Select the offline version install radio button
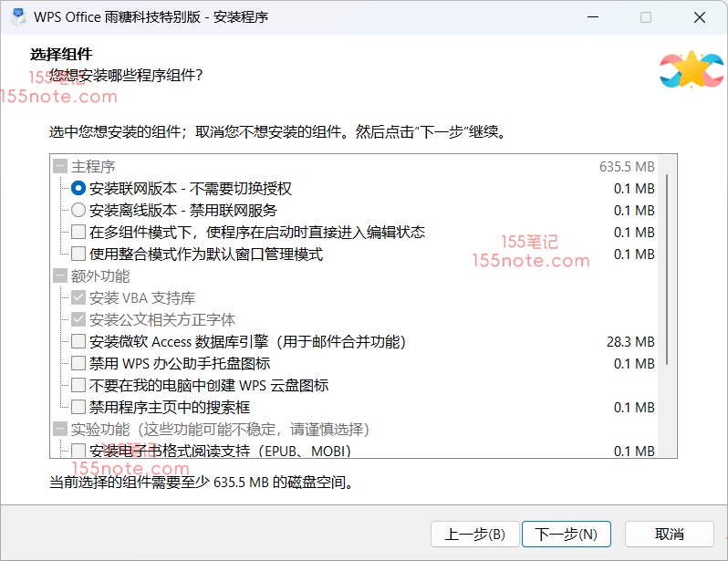The height and width of the screenshot is (561, 728). tap(78, 211)
